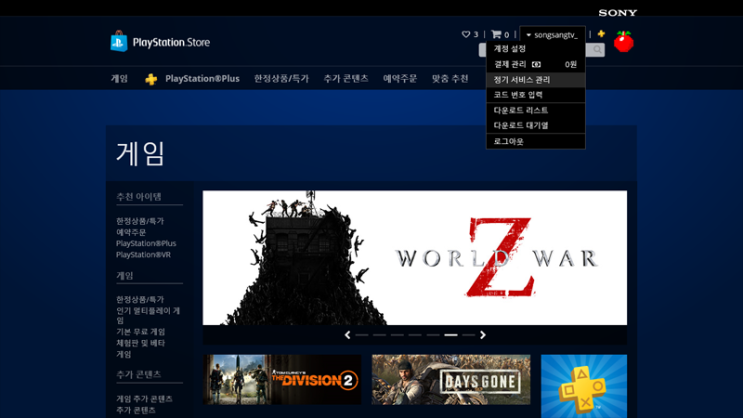Click 예약주문 link in sidebar
Viewport: 743px width, 418px height.
(131, 232)
